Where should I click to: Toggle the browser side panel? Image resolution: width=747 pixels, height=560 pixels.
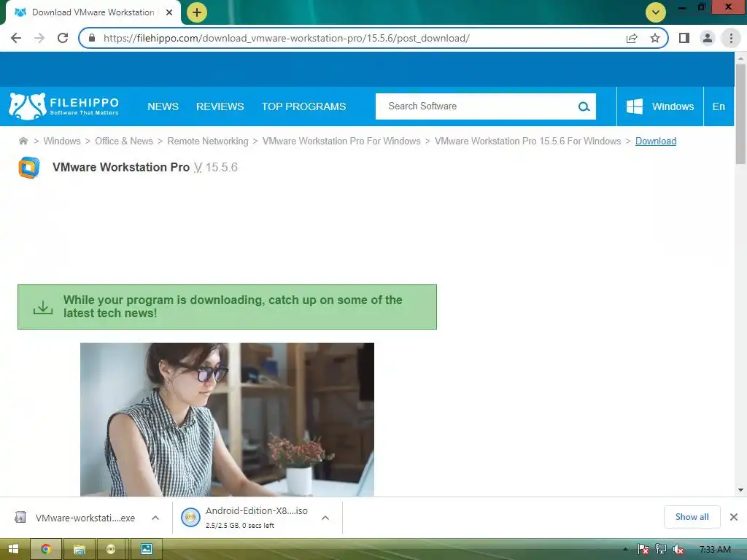pos(684,38)
